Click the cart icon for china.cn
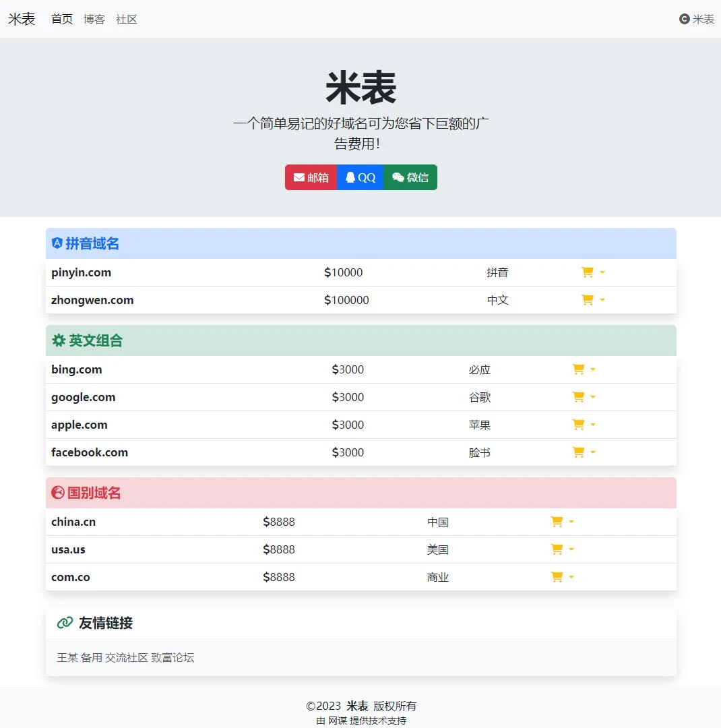The height and width of the screenshot is (728, 721). [556, 522]
